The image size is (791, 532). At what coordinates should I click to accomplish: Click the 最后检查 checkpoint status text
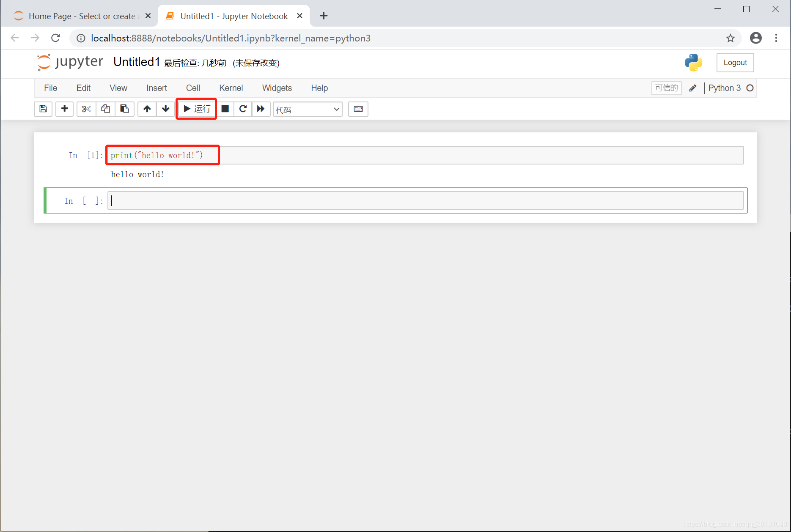[195, 63]
